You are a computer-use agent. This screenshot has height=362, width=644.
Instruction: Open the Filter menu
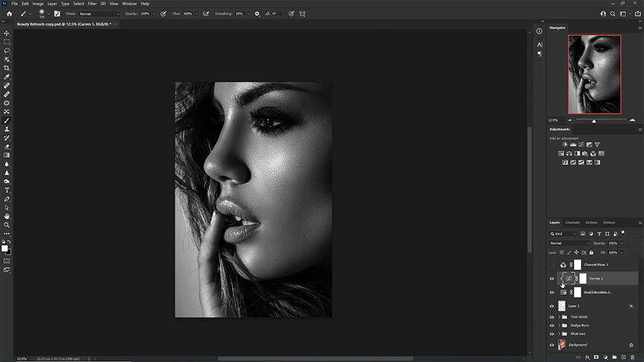tap(92, 3)
